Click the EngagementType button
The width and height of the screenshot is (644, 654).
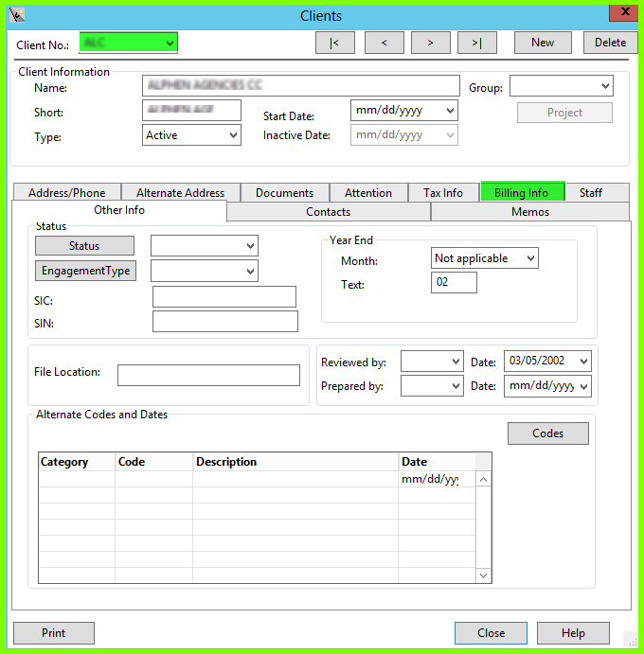point(84,271)
